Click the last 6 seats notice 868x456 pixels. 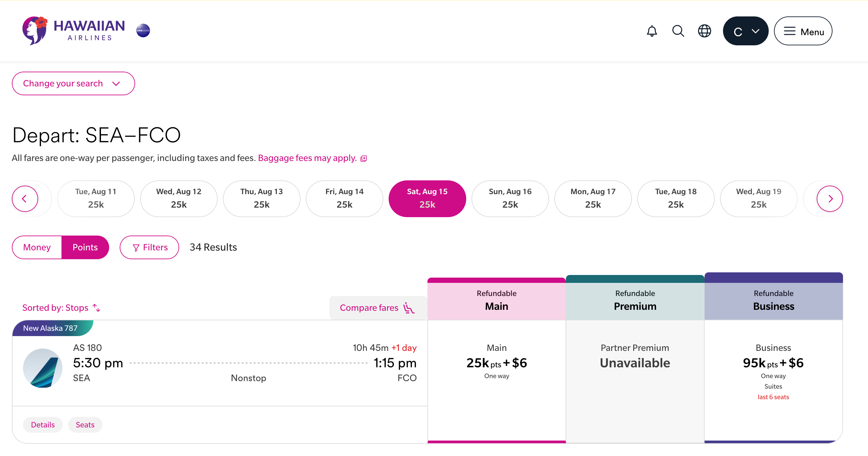click(x=773, y=397)
